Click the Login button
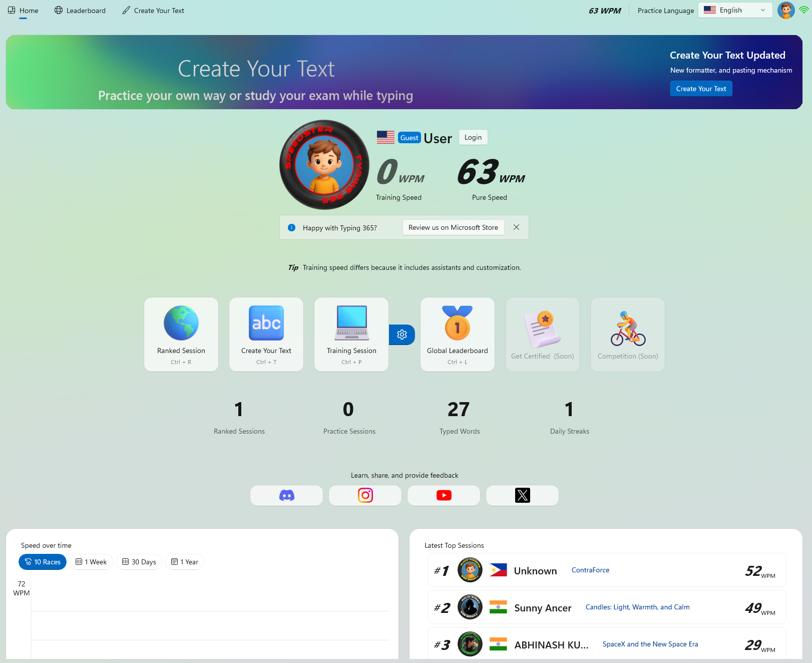 tap(473, 137)
